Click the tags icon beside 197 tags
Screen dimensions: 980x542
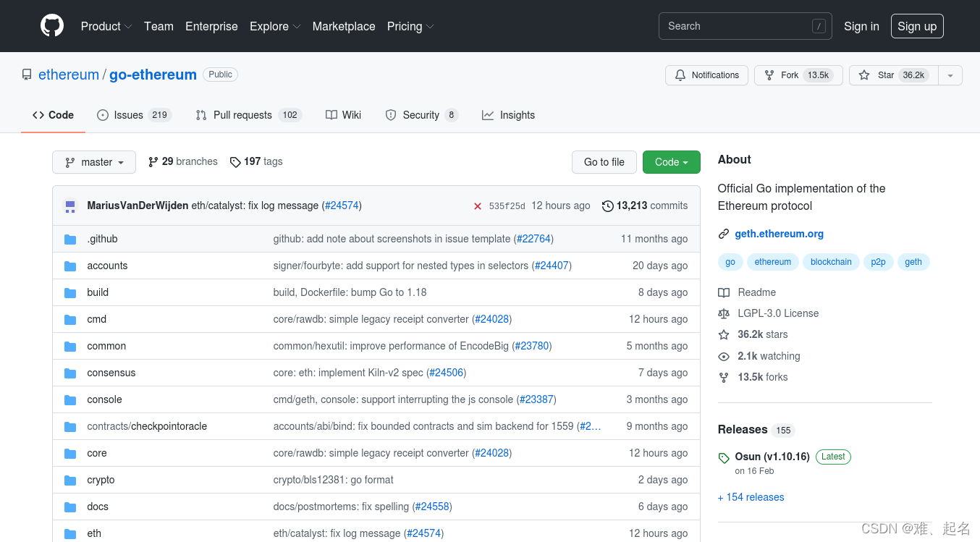coord(235,162)
